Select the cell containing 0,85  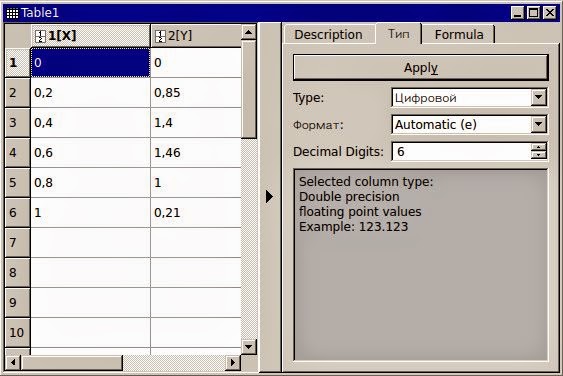(196, 93)
